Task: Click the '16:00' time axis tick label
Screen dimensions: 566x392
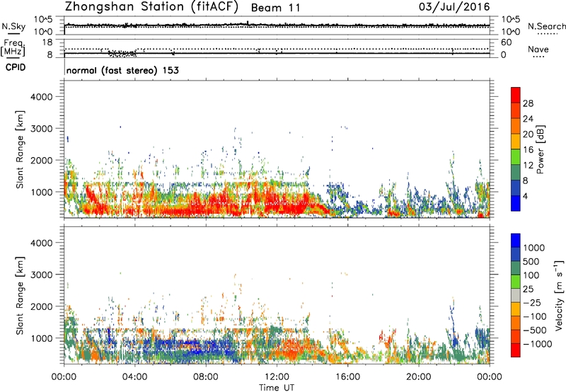Action: pos(347,377)
